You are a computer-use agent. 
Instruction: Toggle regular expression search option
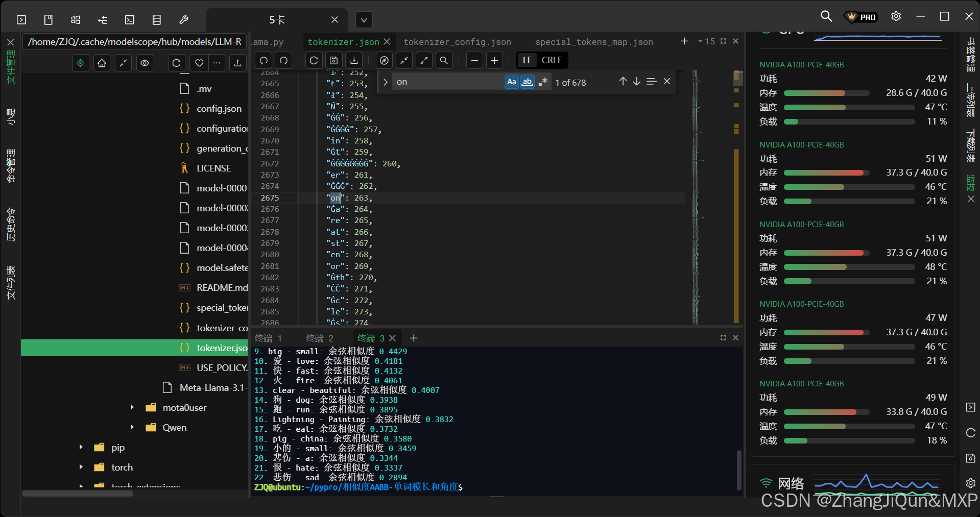pyautogui.click(x=543, y=82)
